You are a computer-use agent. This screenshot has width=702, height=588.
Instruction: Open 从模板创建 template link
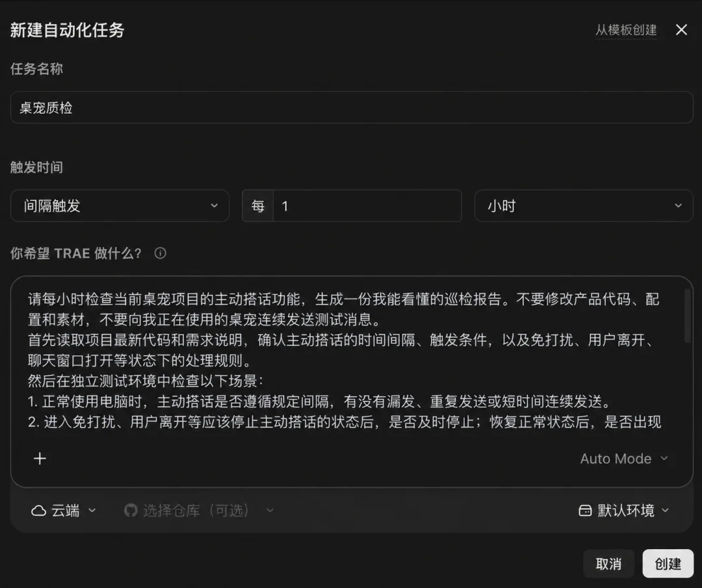click(x=626, y=30)
